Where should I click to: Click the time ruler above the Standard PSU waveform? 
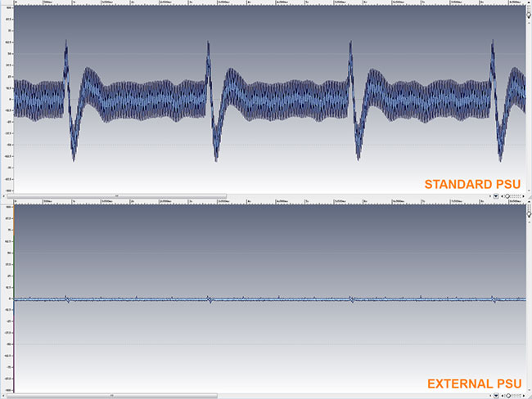270,2
